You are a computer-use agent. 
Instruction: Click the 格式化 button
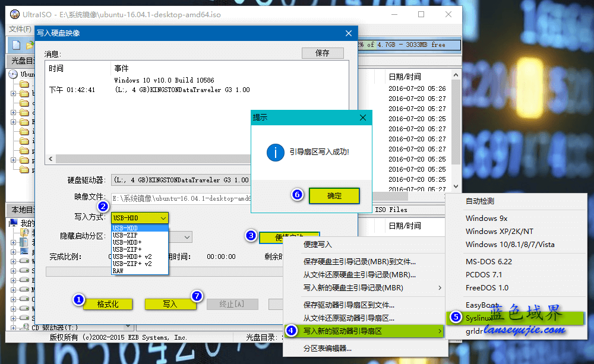point(108,304)
